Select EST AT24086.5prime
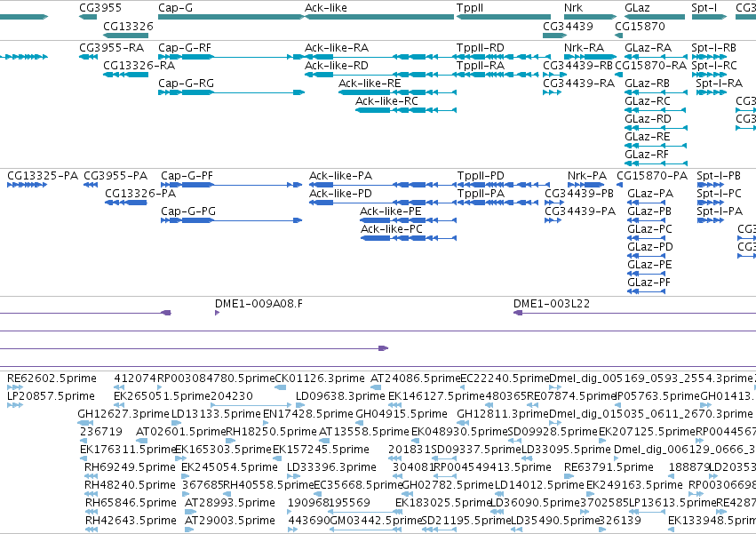Image resolution: width=756 pixels, height=534 pixels. pos(416,379)
